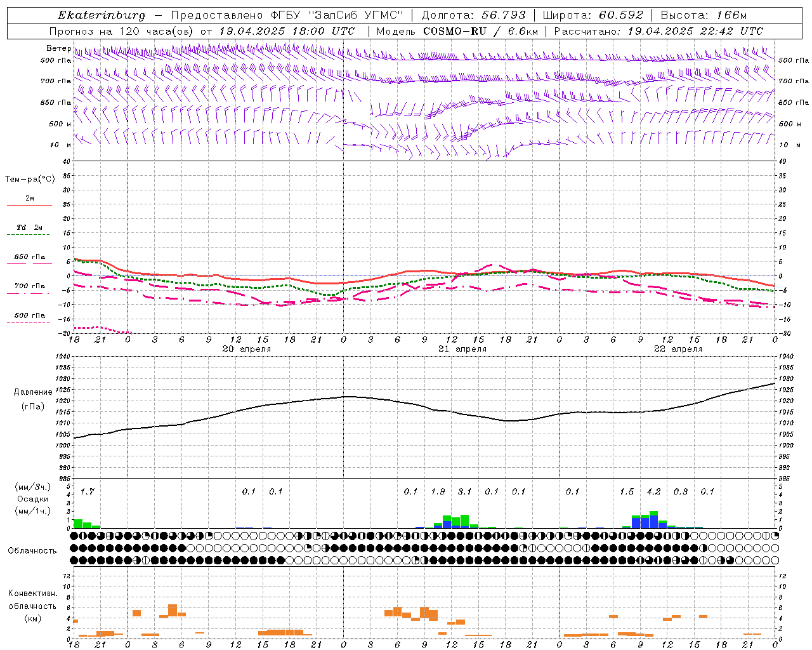Click the 3.1 precipitation total
The width and height of the screenshot is (812, 650).
click(x=464, y=491)
